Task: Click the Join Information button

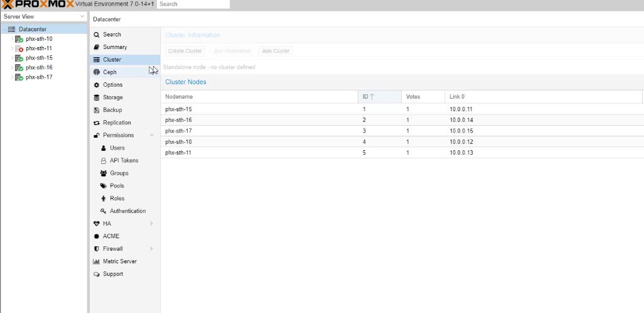Action: [x=232, y=51]
